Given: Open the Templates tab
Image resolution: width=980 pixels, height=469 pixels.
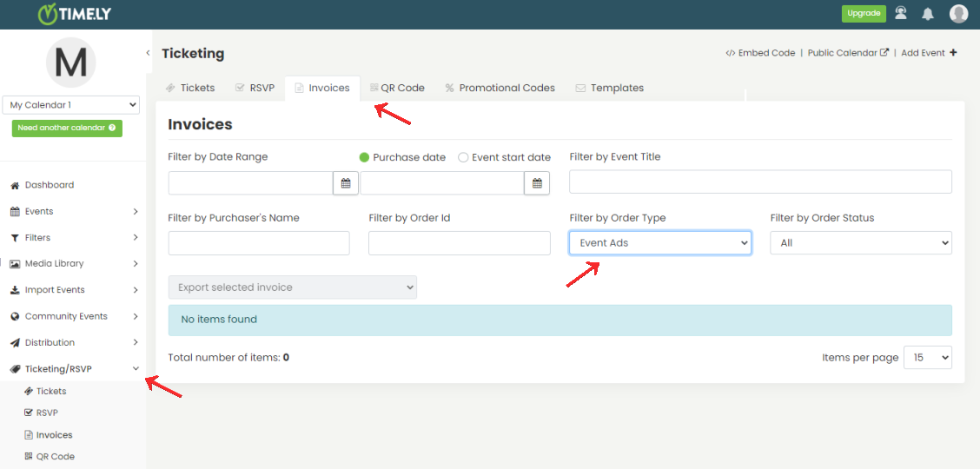Looking at the screenshot, I should (x=609, y=88).
